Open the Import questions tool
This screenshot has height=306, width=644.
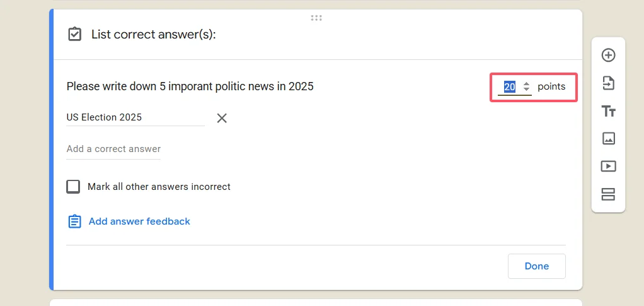(x=608, y=83)
